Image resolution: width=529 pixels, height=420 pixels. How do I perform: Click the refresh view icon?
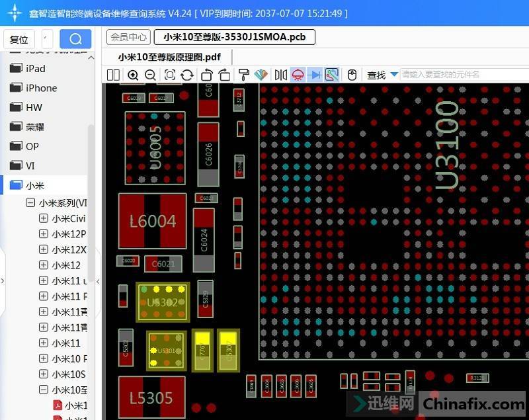click(x=187, y=75)
